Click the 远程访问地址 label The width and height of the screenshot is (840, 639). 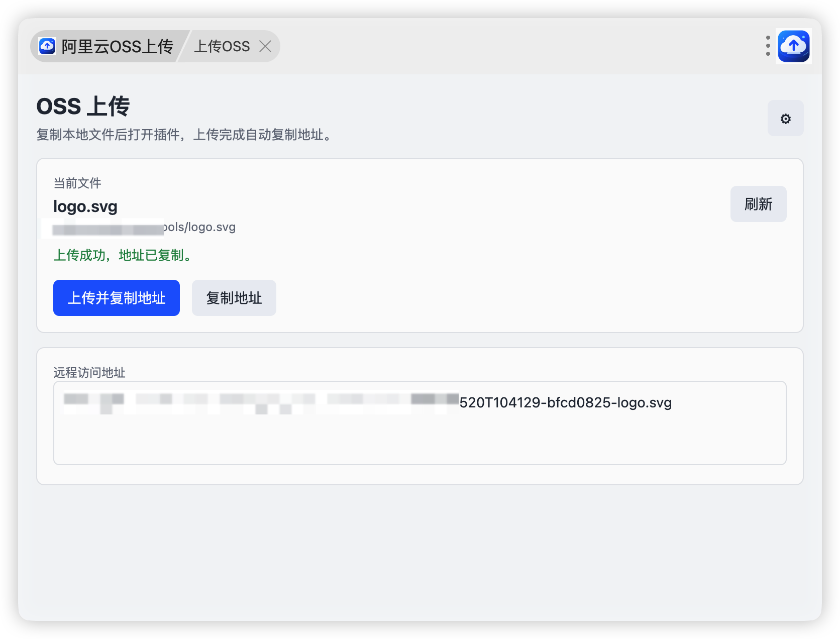[89, 372]
